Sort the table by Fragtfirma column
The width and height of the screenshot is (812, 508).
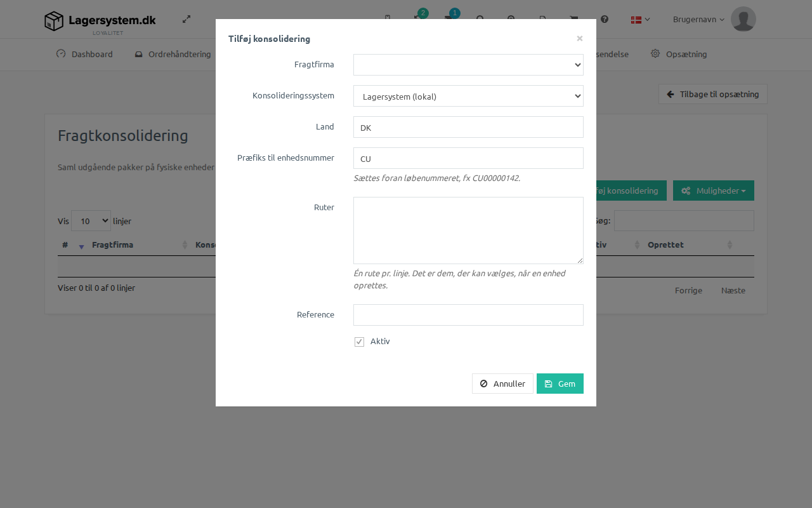[139, 245]
